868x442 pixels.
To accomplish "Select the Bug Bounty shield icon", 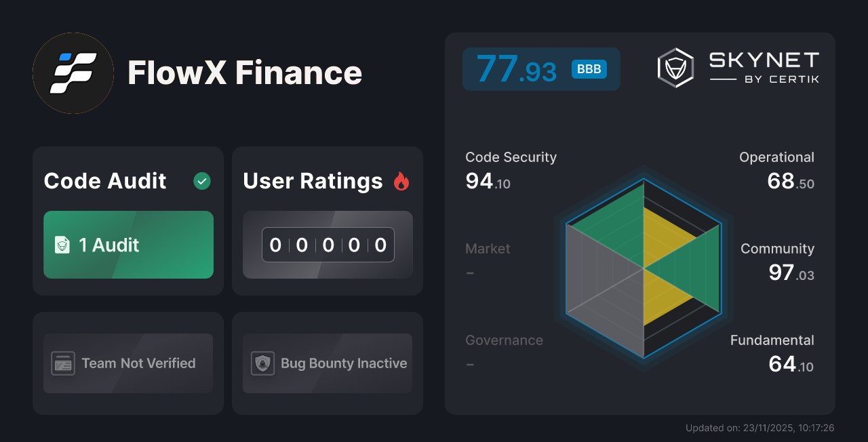I will [263, 363].
